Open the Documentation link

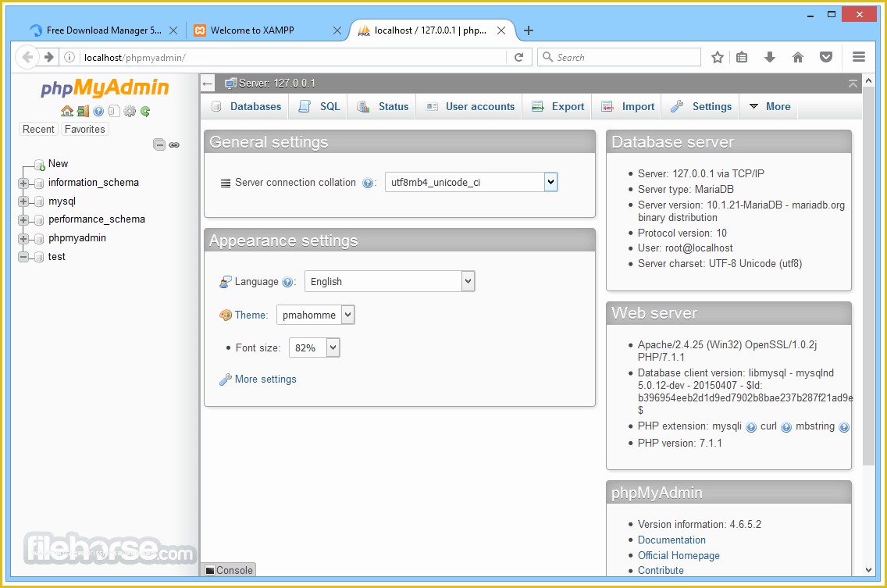[671, 540]
